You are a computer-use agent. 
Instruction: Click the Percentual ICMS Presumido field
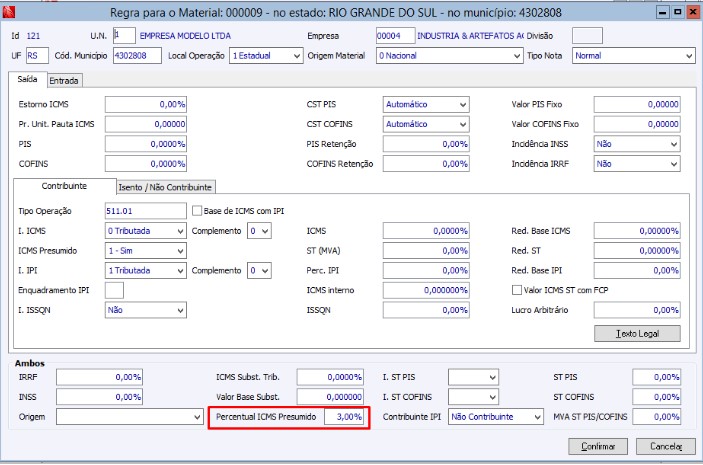click(345, 416)
